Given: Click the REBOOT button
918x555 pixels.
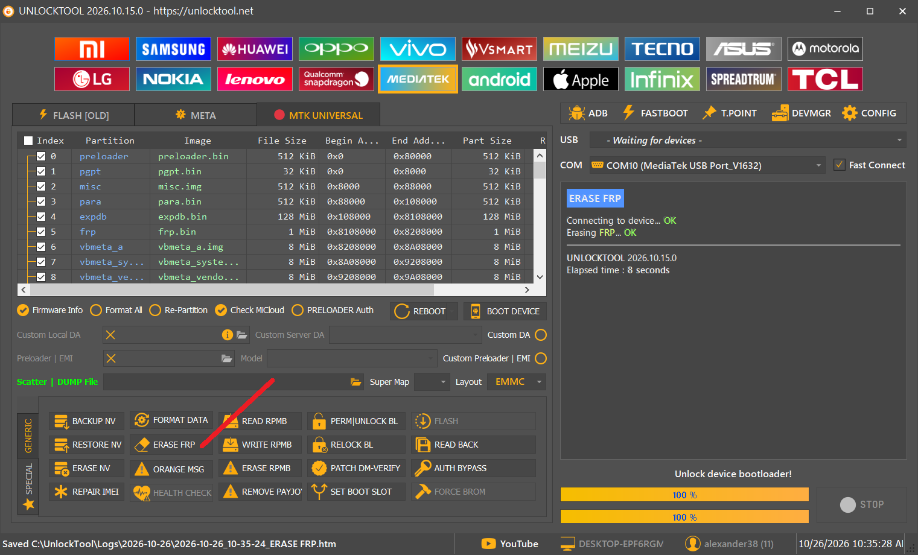Looking at the screenshot, I should 424,311.
